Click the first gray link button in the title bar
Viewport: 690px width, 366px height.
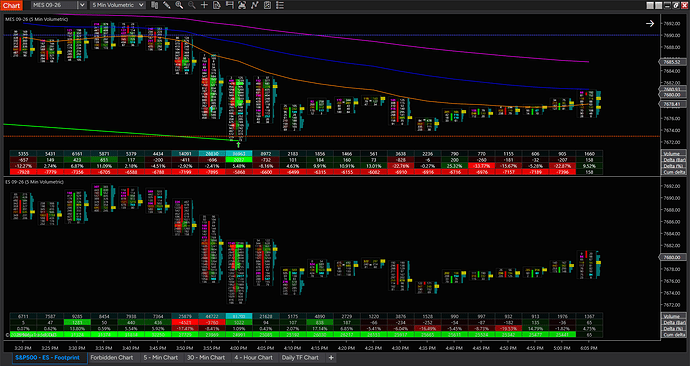650,5
